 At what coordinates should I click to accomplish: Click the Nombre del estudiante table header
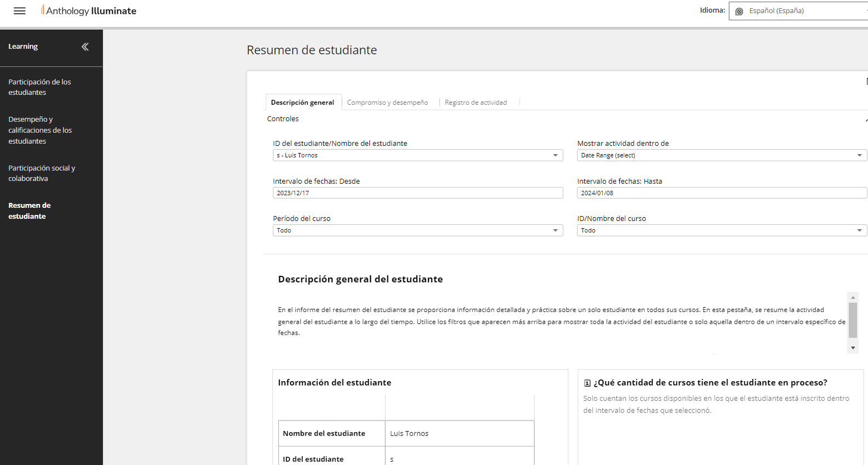point(332,433)
